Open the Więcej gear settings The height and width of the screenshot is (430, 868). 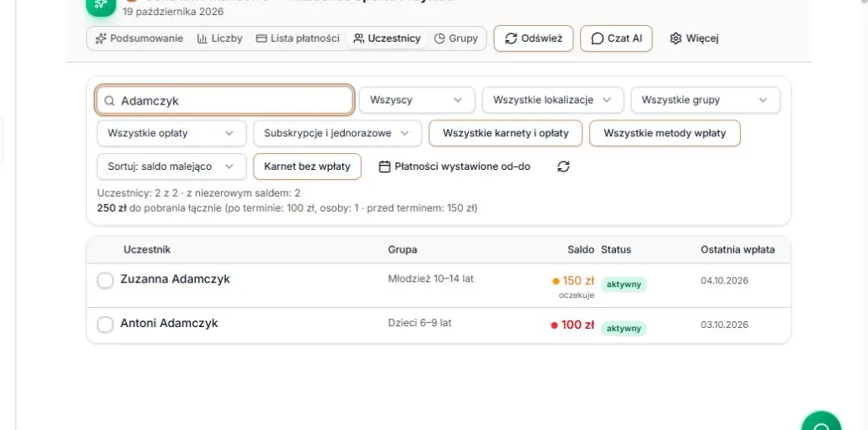click(694, 38)
